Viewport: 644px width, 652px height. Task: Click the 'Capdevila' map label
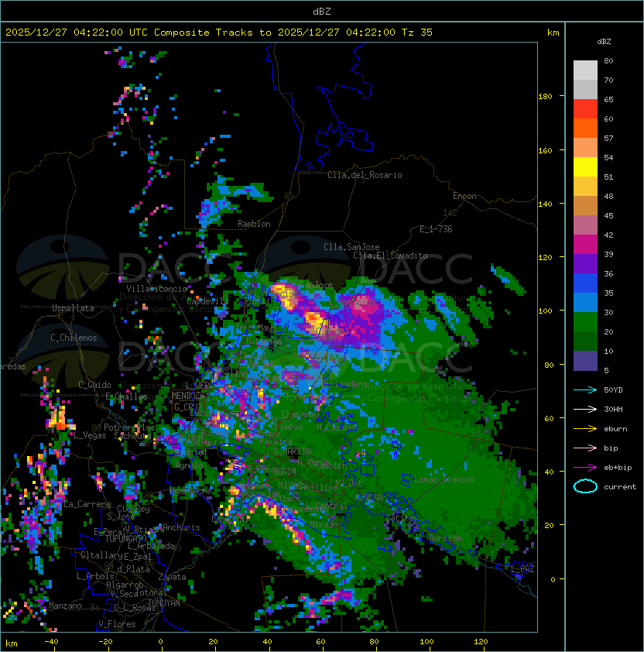207,300
